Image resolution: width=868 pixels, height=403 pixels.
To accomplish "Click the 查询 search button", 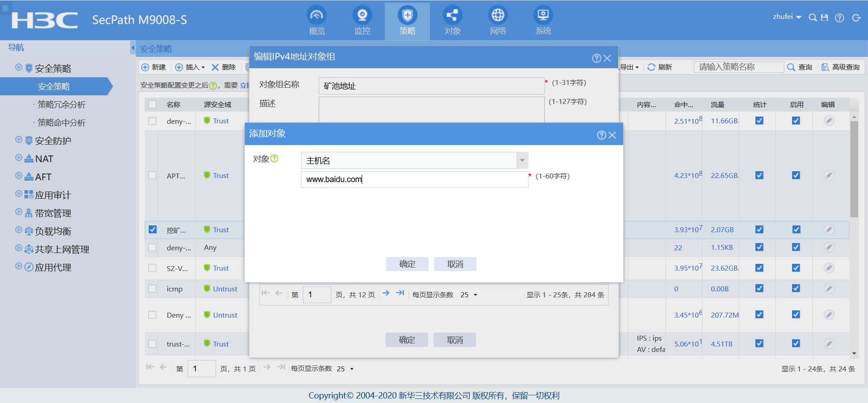I will click(x=800, y=67).
